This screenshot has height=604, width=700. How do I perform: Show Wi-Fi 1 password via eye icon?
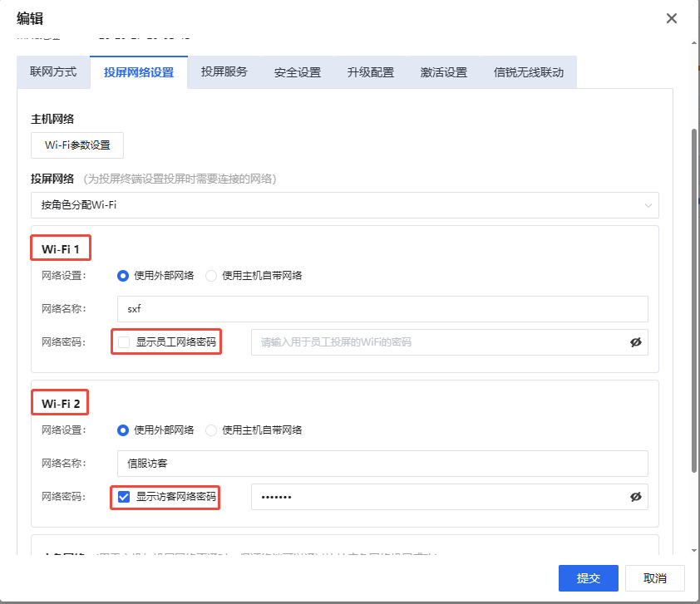pos(636,342)
